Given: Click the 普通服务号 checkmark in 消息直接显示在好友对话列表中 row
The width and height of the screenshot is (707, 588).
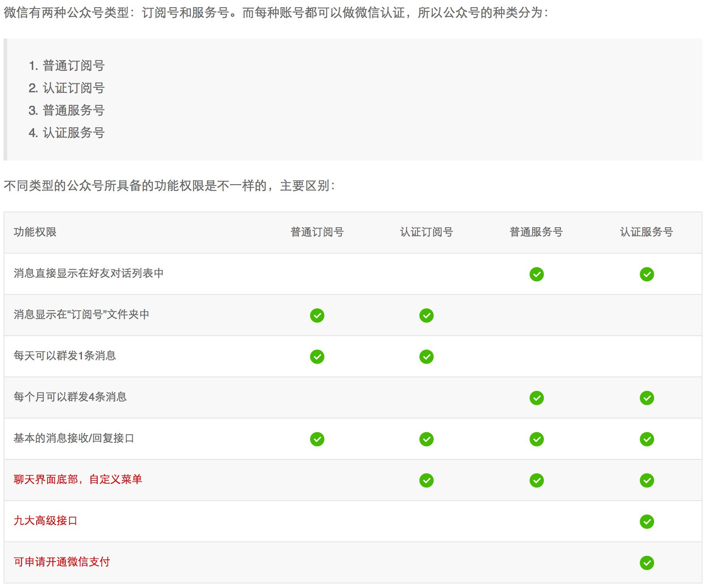Looking at the screenshot, I should (536, 274).
